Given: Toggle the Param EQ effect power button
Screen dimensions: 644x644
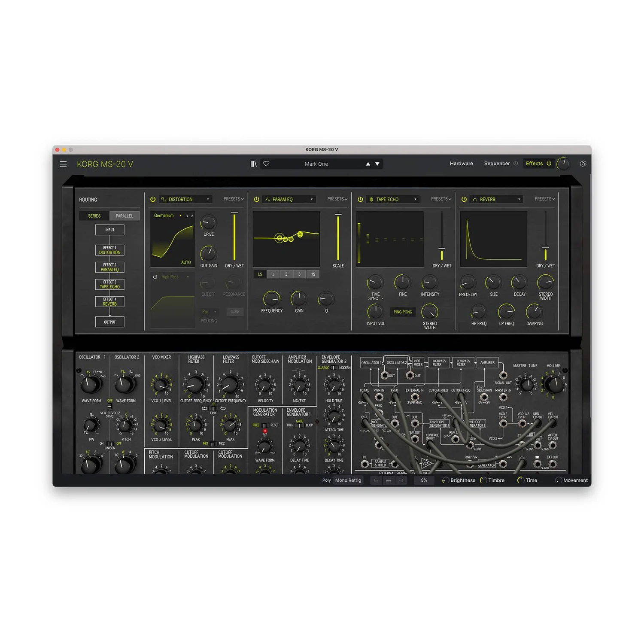Looking at the screenshot, I should pyautogui.click(x=256, y=199).
